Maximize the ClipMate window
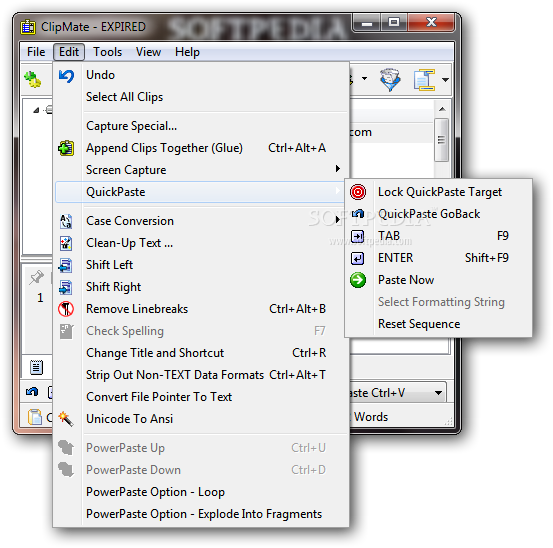Image resolution: width=553 pixels, height=548 pixels. 394,23
